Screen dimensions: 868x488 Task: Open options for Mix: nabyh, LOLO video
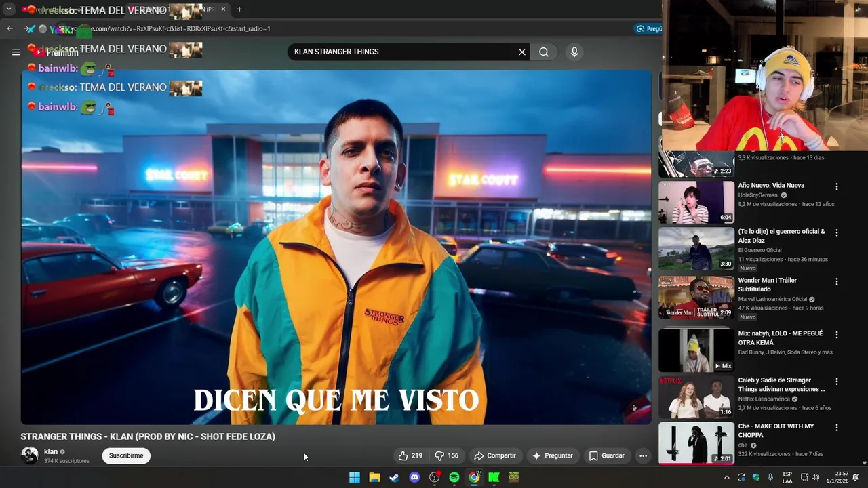(836, 335)
